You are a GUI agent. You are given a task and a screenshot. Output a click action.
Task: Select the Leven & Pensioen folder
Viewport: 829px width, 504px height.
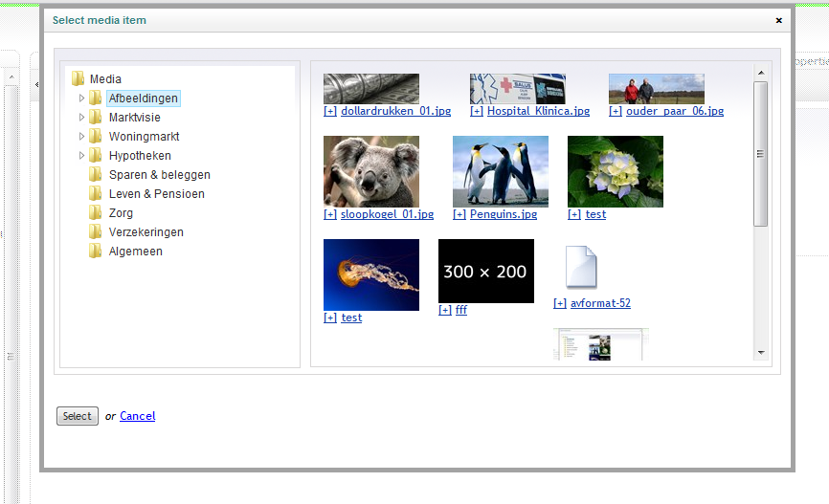tap(156, 194)
